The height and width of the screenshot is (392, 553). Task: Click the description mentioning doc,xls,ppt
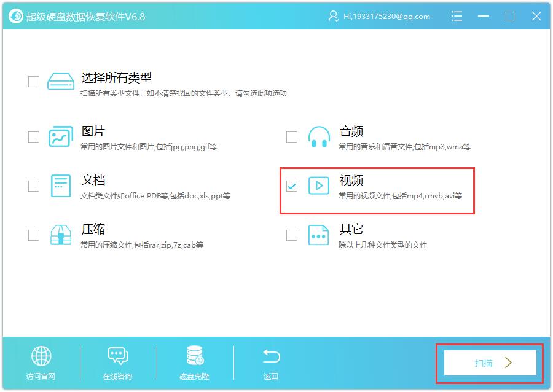[155, 195]
